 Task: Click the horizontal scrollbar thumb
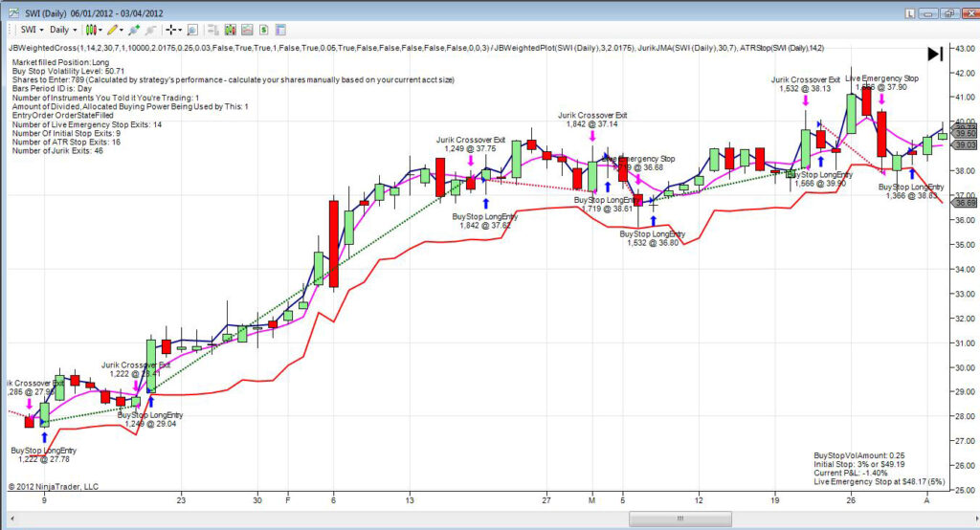pyautogui.click(x=680, y=519)
